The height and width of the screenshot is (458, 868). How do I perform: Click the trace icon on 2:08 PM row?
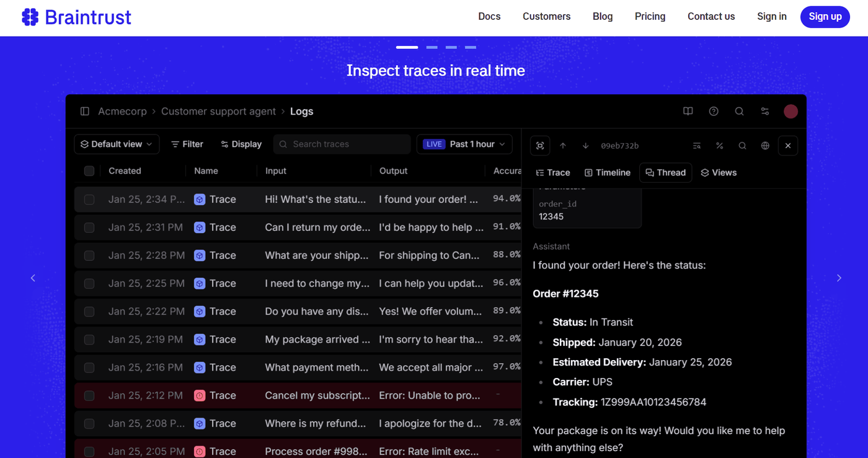(x=200, y=423)
